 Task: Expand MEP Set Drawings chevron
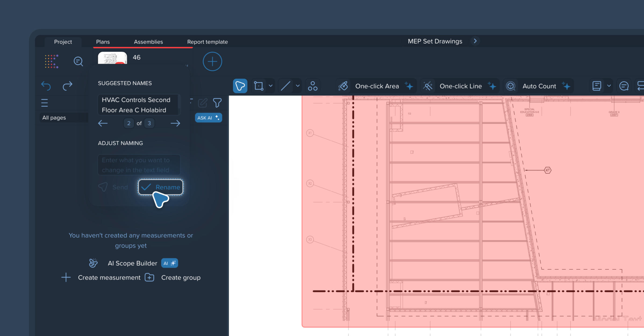(x=475, y=41)
